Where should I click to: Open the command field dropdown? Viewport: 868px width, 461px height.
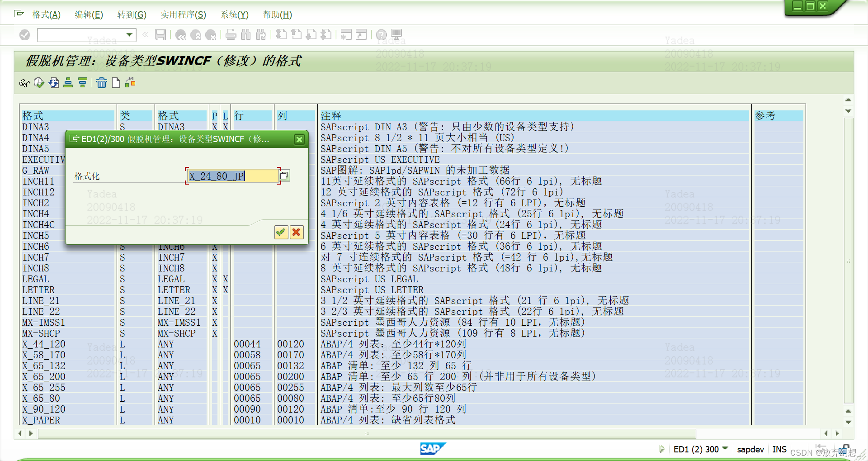pyautogui.click(x=128, y=35)
